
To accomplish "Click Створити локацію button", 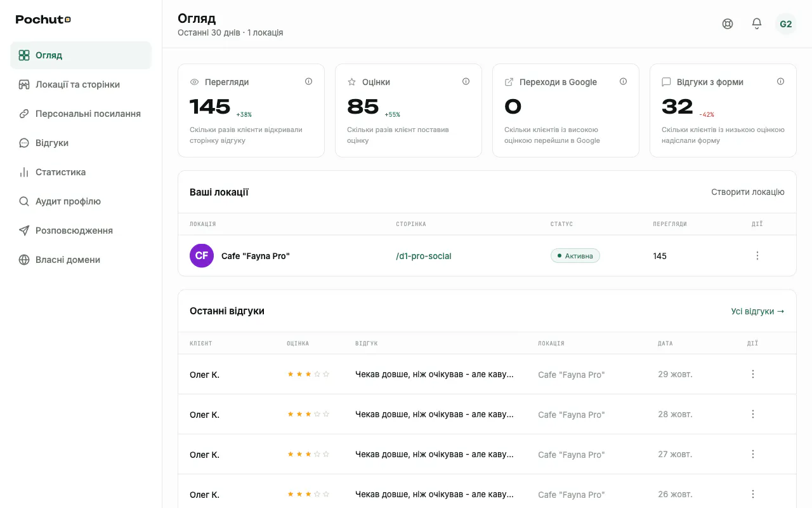I will [x=748, y=192].
